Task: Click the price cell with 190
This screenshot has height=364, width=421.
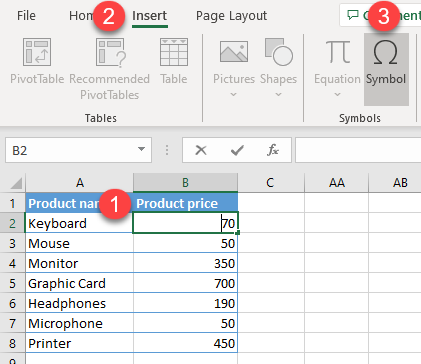Action: 185,303
